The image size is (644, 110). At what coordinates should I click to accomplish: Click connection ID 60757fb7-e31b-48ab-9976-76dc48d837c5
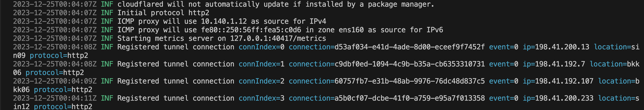[409, 81]
